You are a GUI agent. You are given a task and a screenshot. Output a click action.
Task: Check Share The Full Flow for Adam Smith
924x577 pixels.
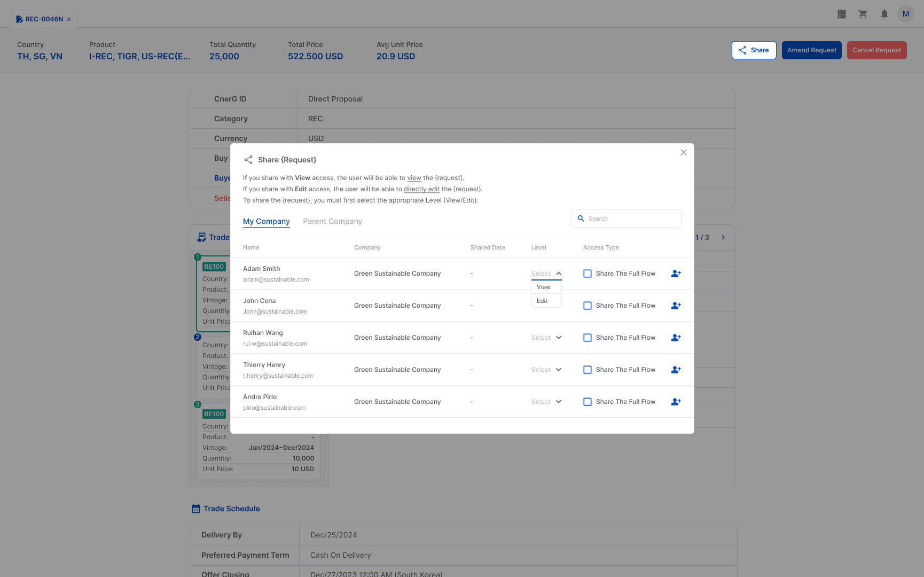(588, 273)
